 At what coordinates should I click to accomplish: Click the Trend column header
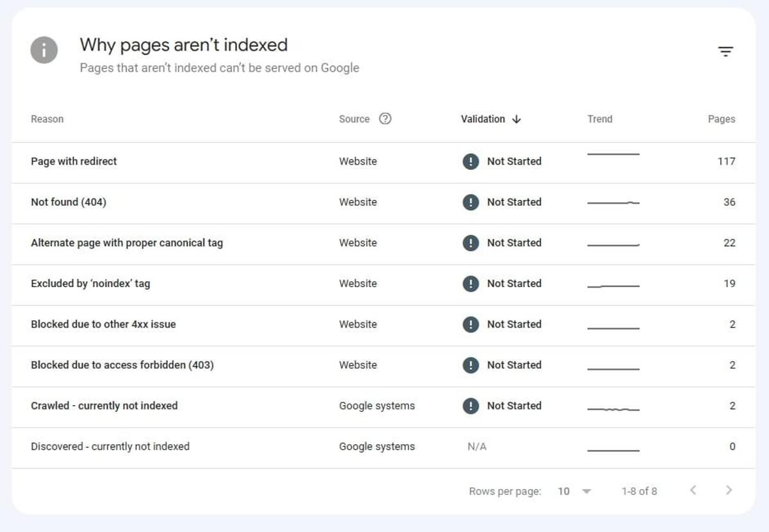600,119
